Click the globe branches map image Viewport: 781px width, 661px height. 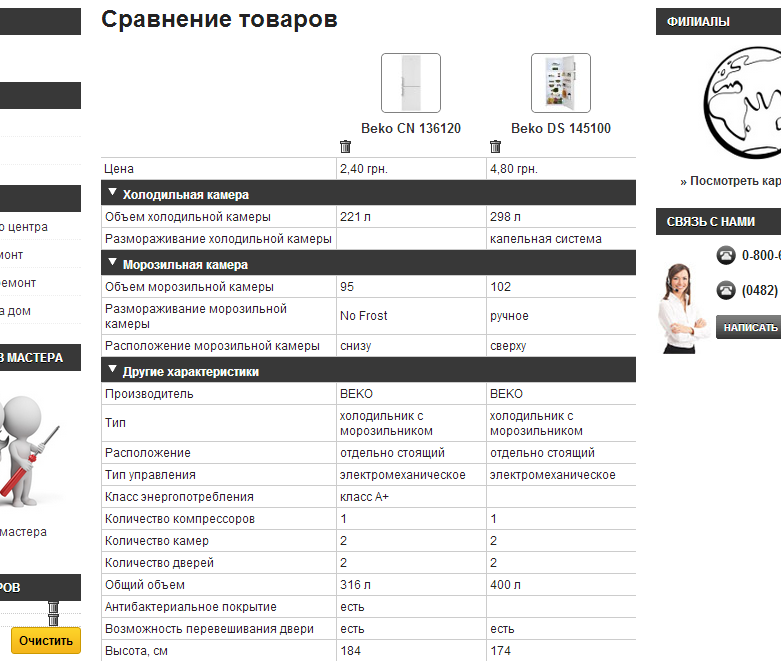(743, 103)
